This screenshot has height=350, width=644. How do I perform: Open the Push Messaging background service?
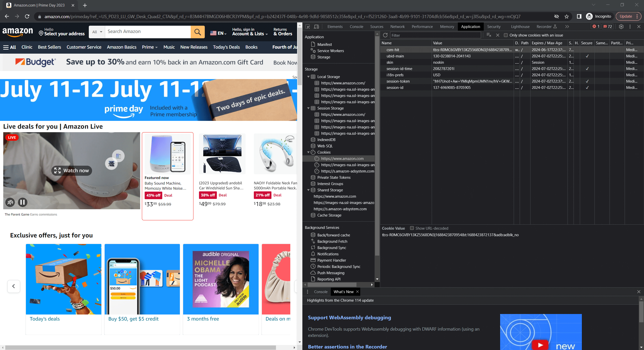click(x=331, y=273)
